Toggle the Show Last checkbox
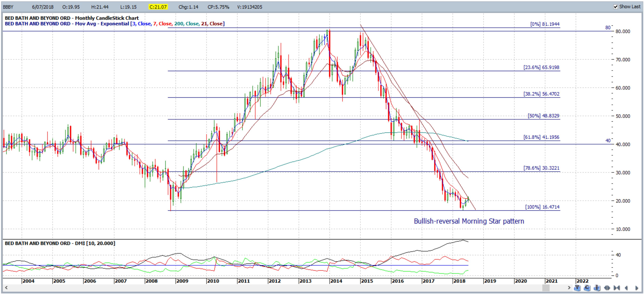The width and height of the screenshot is (644, 294). pyautogui.click(x=616, y=7)
